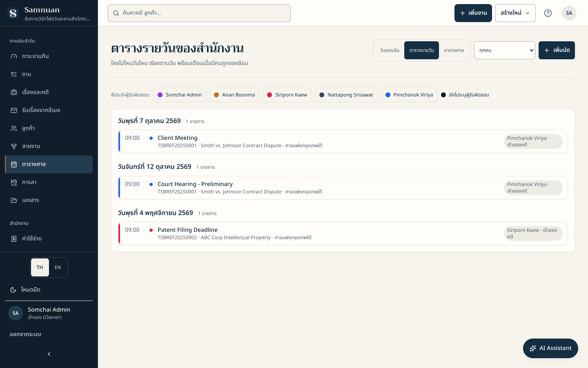Open the Patent Filing Deadline entry
Screen dimensions: 588x368
tap(343, 233)
